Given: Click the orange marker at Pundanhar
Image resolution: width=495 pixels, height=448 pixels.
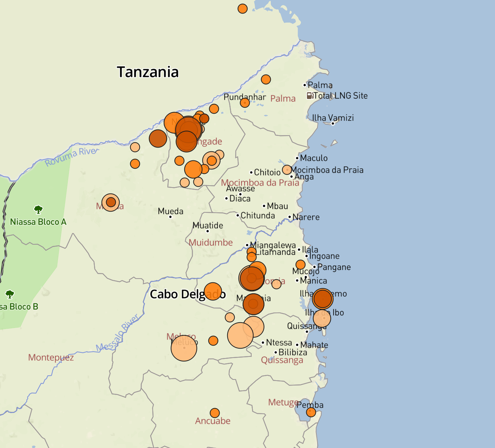Looking at the screenshot, I should [245, 102].
